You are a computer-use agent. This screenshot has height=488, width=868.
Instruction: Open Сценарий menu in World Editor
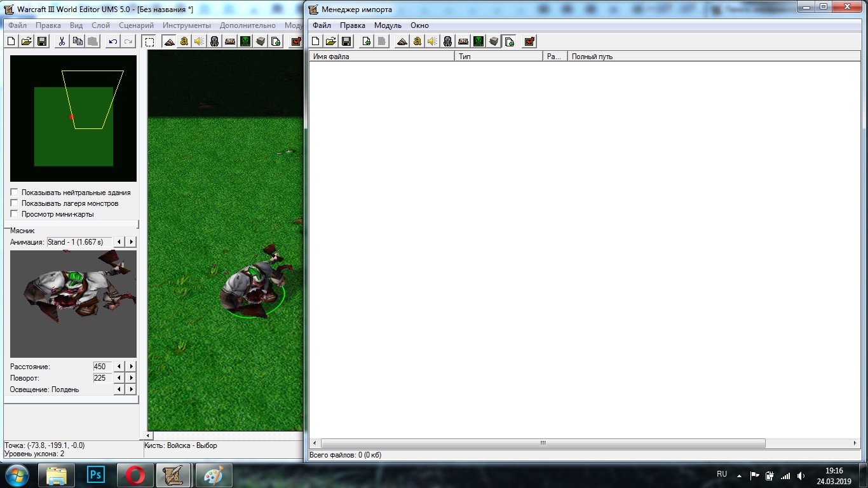136,25
